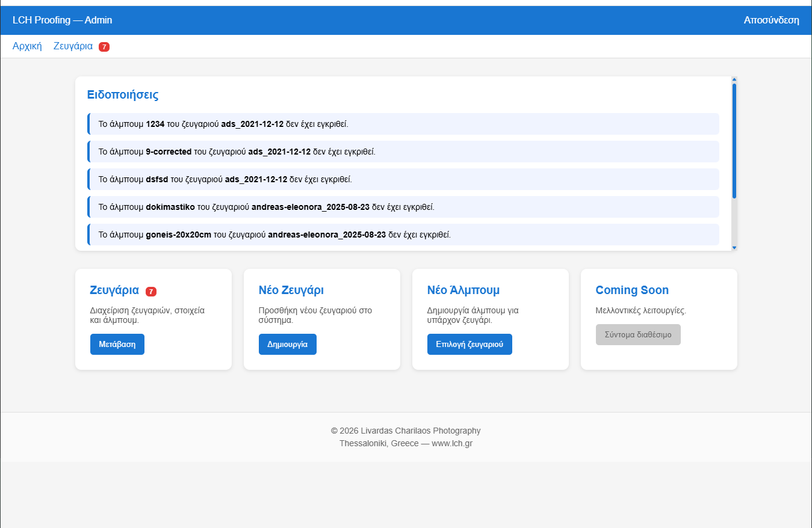
Task: Click Αποσύνδεση to log out
Action: pyautogui.click(x=771, y=20)
